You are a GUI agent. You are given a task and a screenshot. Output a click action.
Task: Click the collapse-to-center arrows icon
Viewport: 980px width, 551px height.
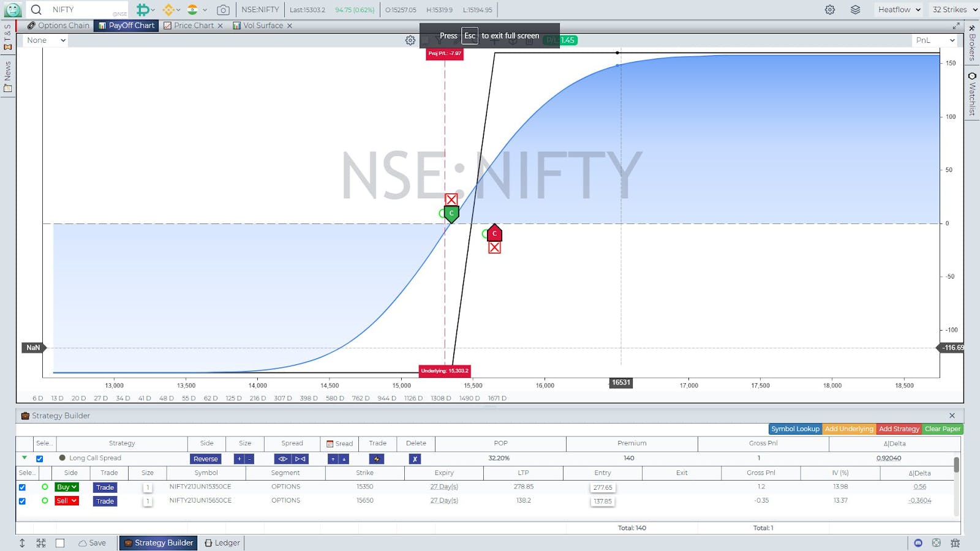[x=41, y=543]
